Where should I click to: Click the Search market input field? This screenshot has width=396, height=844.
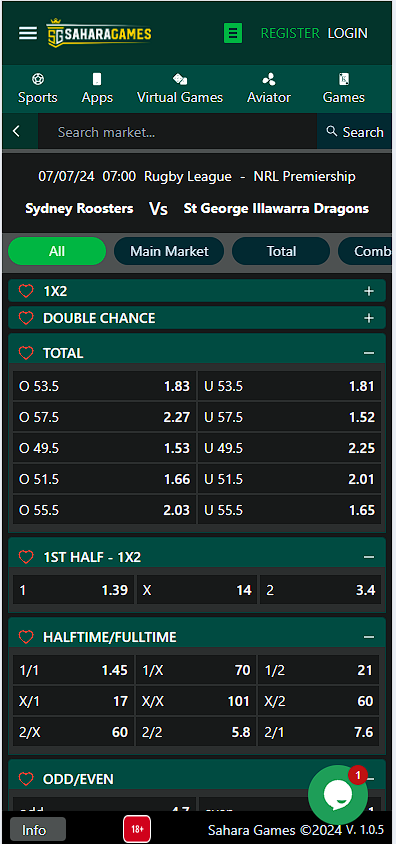coord(178,132)
